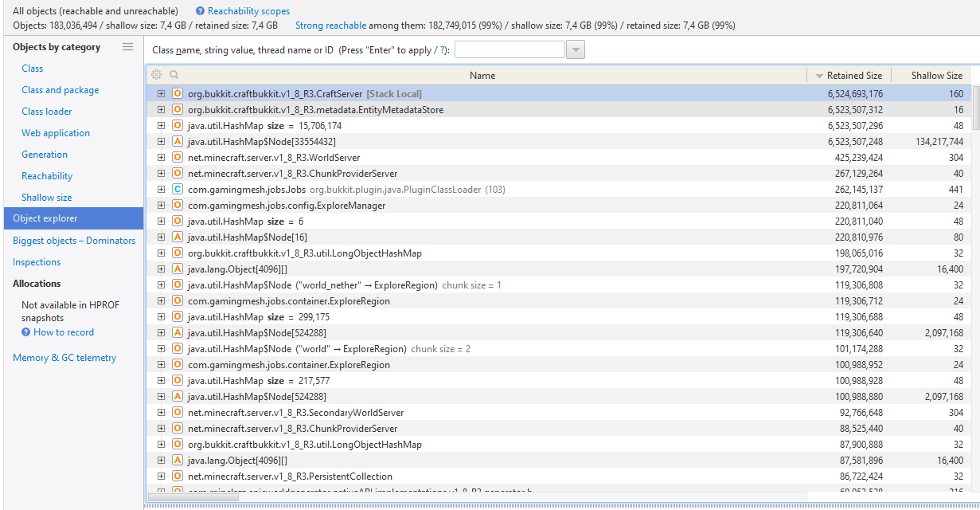Image resolution: width=980 pixels, height=510 pixels.
Task: Open the Objects by category panel menu
Action: coord(127,47)
